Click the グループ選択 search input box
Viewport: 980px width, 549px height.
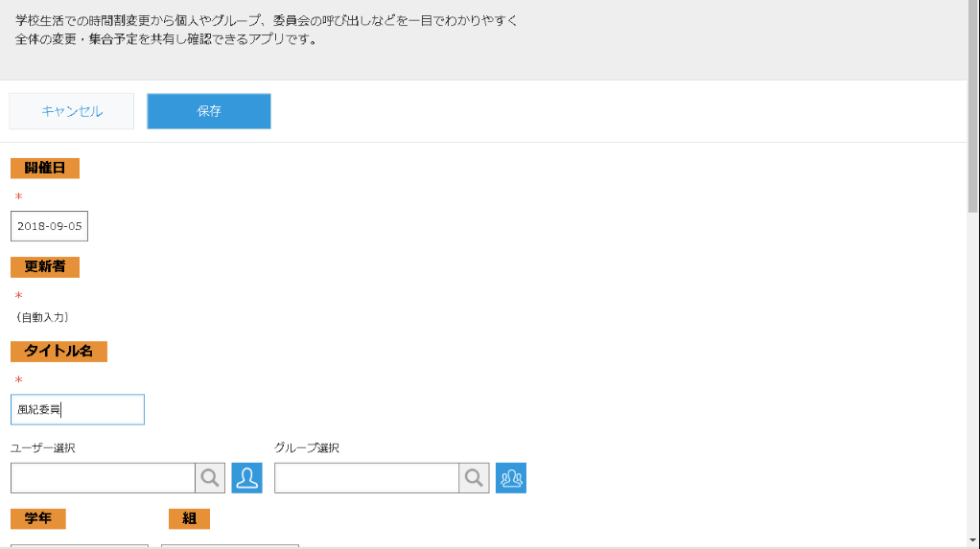click(366, 478)
